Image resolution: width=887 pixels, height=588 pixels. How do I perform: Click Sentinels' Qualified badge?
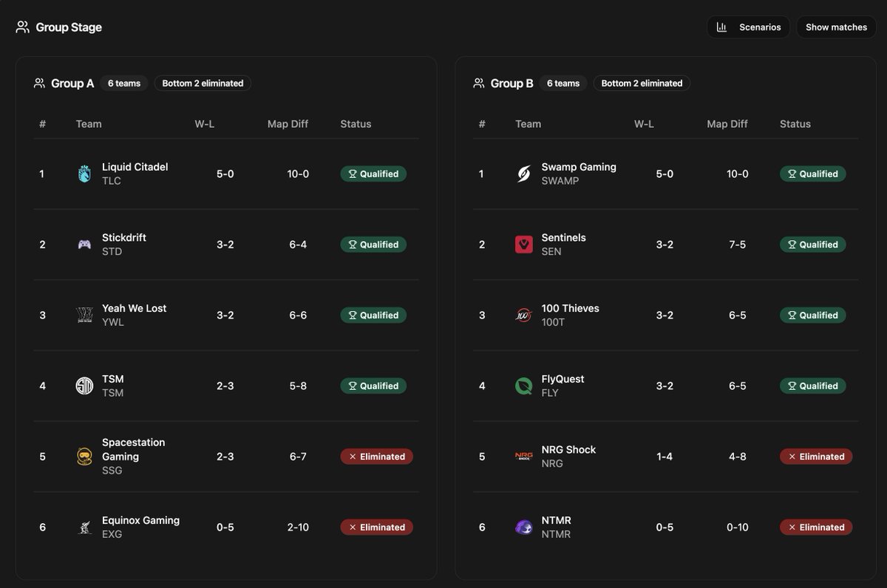[x=813, y=245]
